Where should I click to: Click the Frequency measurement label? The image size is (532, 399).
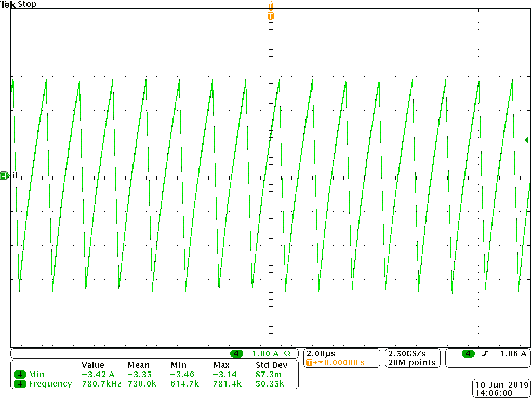50,384
